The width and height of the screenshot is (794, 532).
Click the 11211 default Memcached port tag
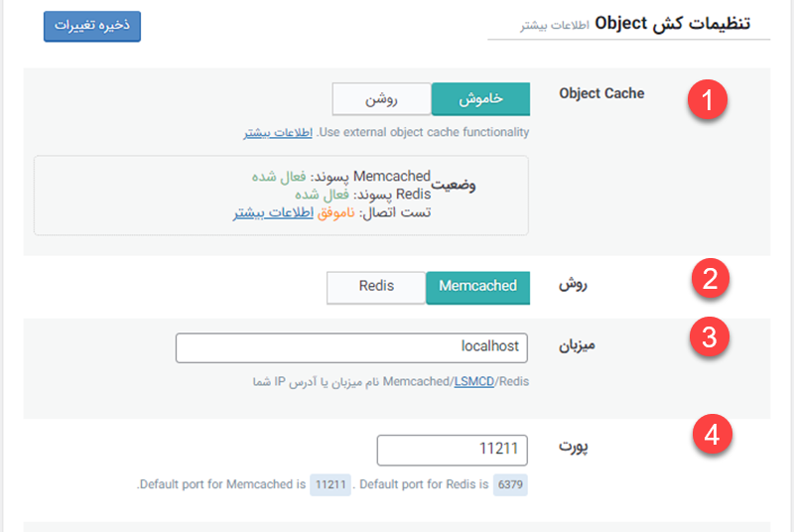click(331, 485)
